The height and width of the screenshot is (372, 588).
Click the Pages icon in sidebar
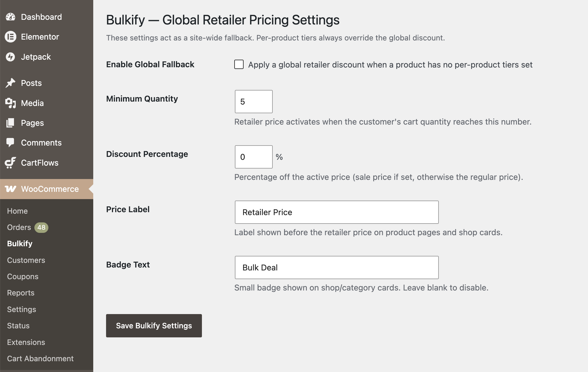coord(10,123)
